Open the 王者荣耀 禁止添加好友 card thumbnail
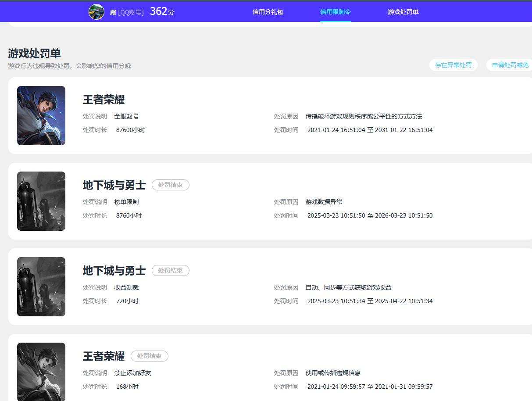Screen dimensions: 532x401 pos(41,372)
